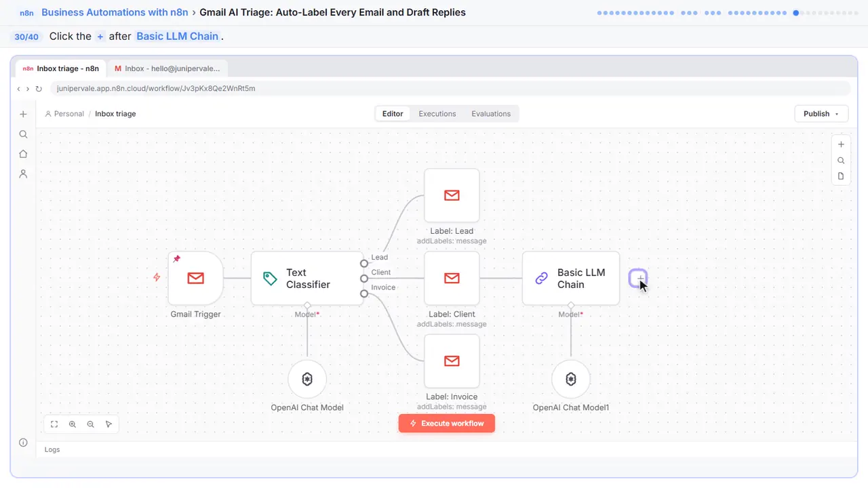This screenshot has width=868, height=488.
Task: Open node search on canvas right panel
Action: (x=841, y=161)
